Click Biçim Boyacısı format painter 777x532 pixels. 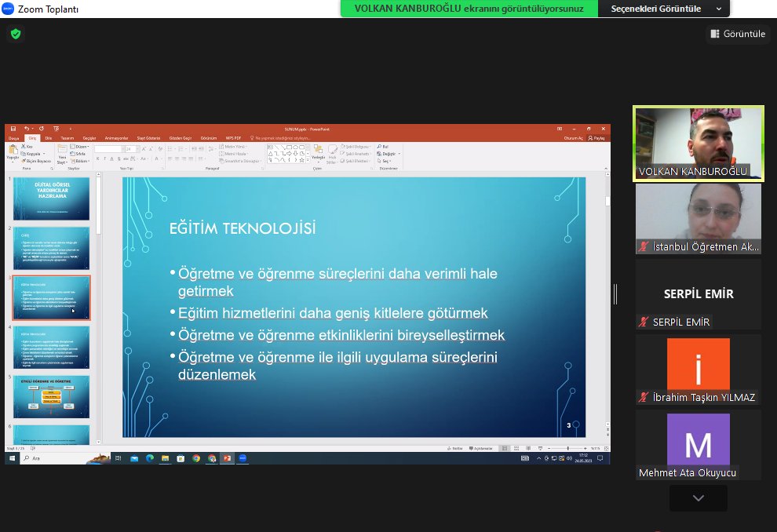click(x=36, y=161)
